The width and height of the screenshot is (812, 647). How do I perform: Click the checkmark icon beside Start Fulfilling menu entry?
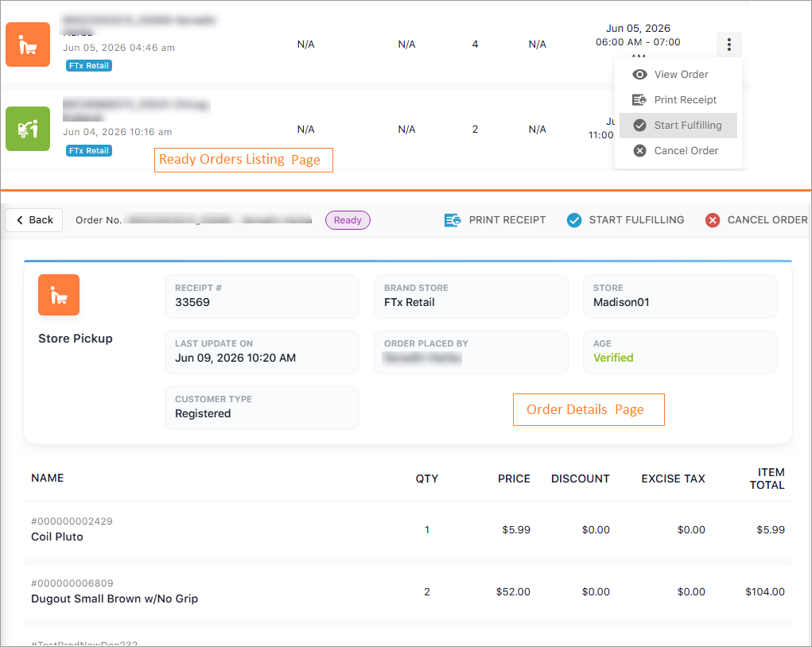(639, 126)
